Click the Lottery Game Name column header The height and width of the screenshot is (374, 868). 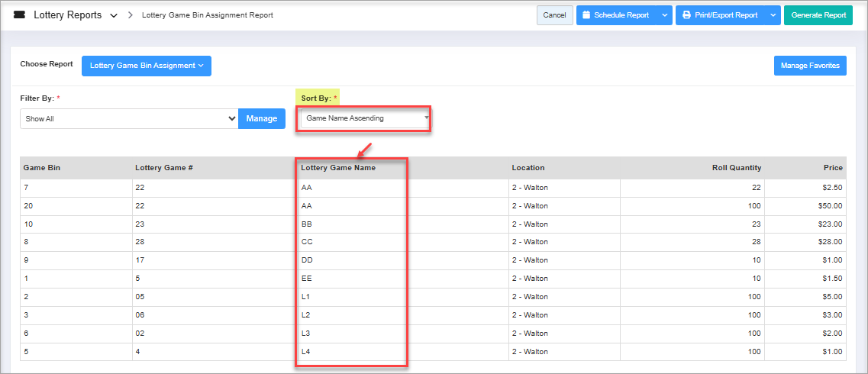coord(337,168)
